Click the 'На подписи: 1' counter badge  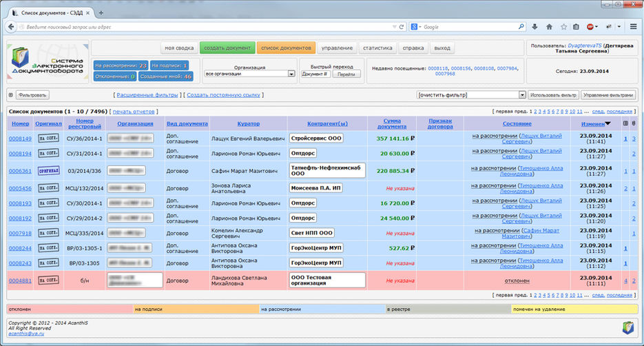point(169,65)
